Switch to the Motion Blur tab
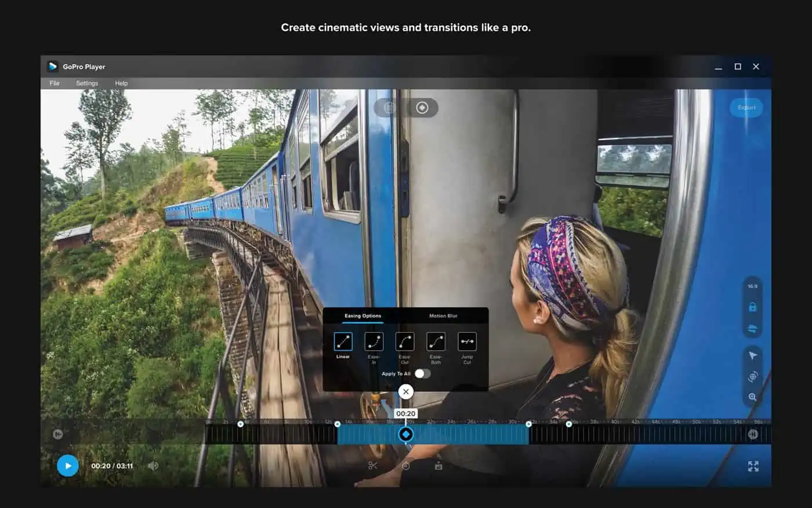The height and width of the screenshot is (508, 812). click(443, 316)
